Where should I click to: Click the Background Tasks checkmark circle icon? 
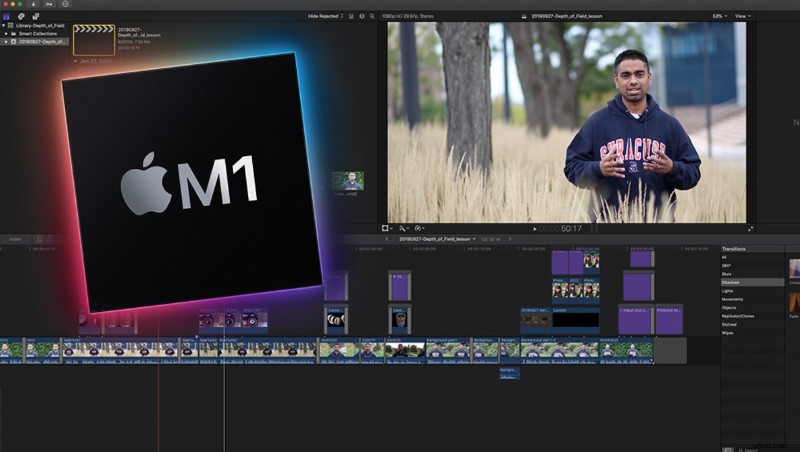pyautogui.click(x=65, y=4)
